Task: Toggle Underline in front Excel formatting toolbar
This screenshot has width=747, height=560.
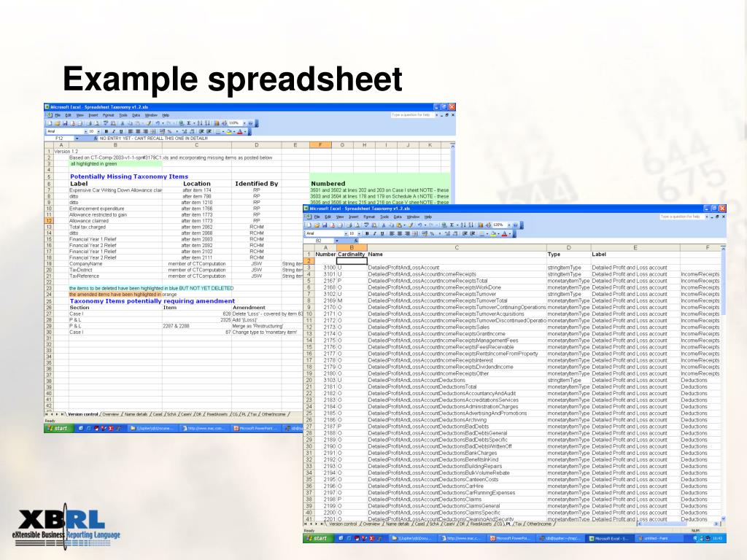Action: [382, 233]
